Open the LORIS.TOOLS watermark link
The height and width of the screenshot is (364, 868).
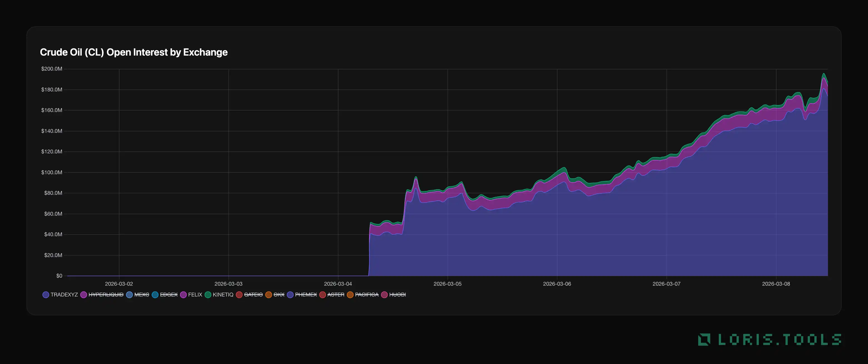click(779, 340)
